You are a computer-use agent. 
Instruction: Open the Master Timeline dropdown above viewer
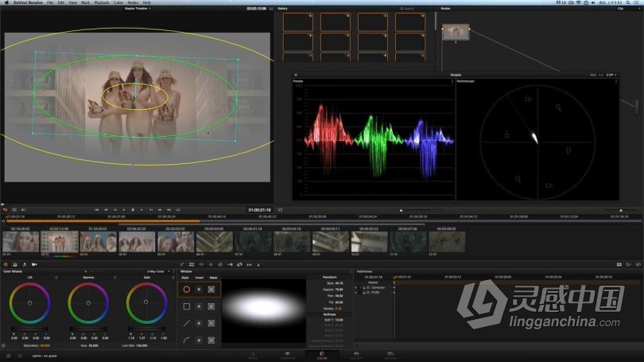click(138, 8)
